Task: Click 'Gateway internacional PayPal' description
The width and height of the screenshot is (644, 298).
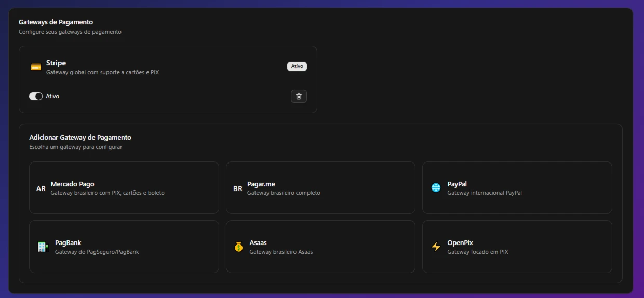Action: click(x=485, y=193)
